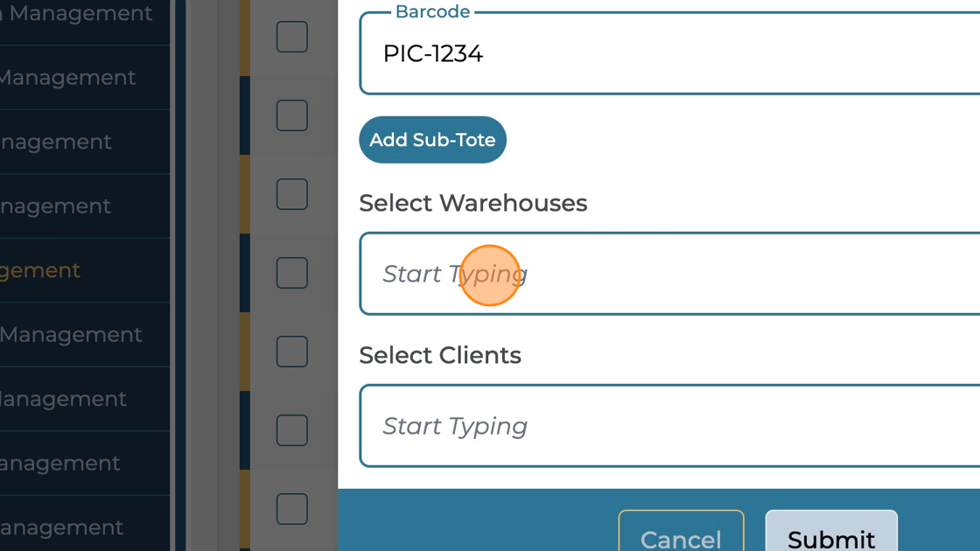This screenshot has width=980, height=551.
Task: Open the Select Warehouses typing field
Action: tap(669, 274)
